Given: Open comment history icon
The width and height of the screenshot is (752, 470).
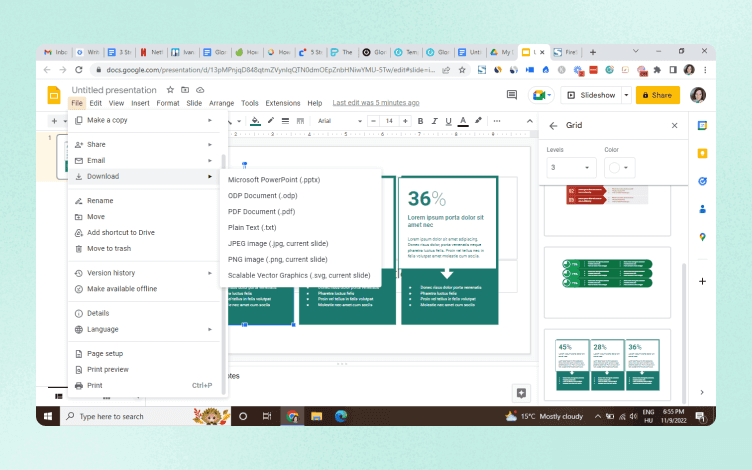Looking at the screenshot, I should point(512,95).
